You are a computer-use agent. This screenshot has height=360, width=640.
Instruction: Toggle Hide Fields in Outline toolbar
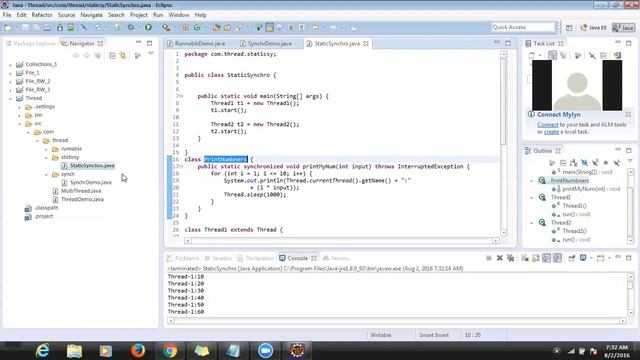(584, 163)
